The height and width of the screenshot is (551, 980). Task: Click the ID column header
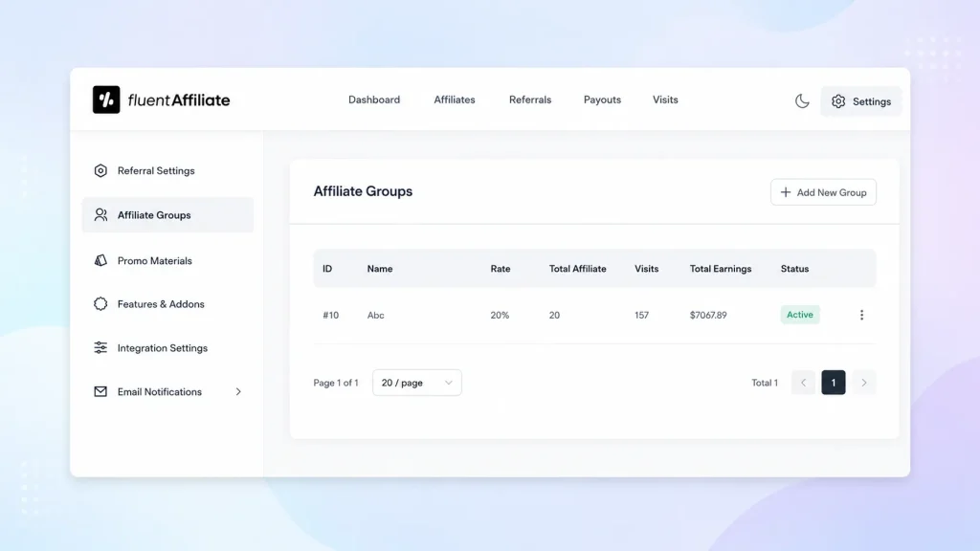(327, 269)
